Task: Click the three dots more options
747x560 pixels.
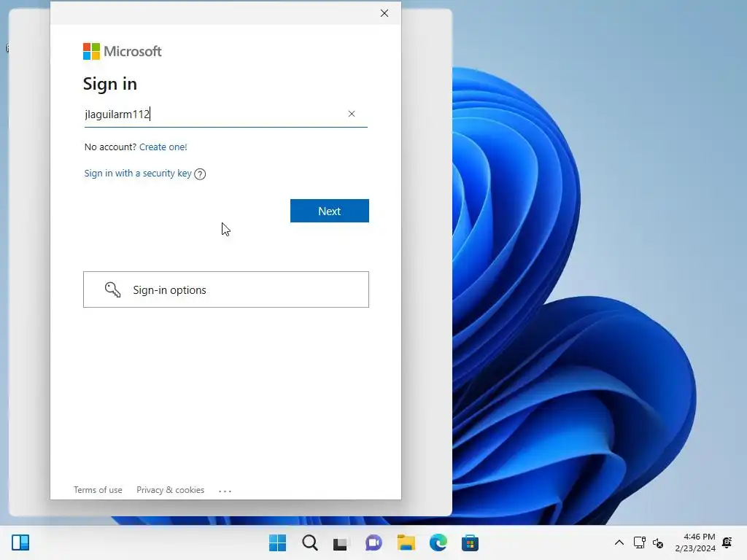Action: coord(225,491)
